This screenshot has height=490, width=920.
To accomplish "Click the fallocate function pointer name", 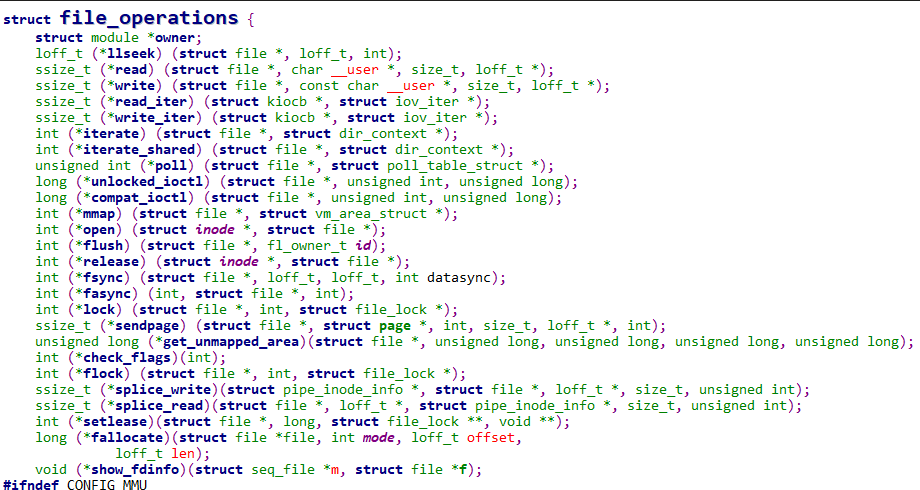I will click(127, 437).
